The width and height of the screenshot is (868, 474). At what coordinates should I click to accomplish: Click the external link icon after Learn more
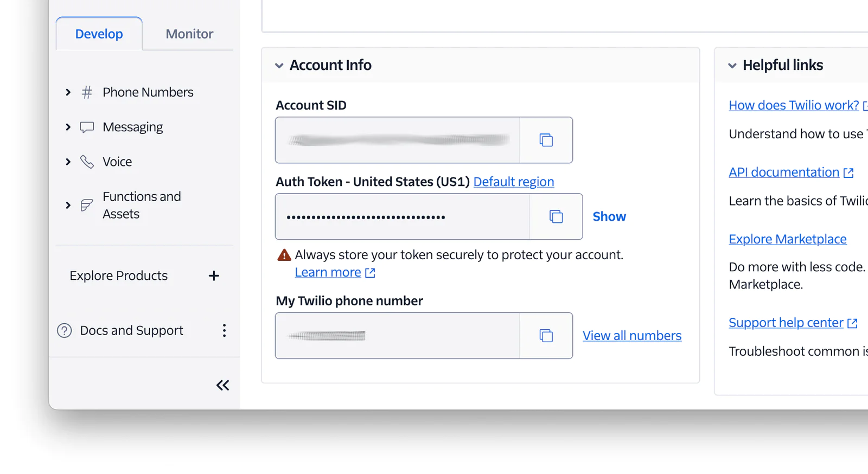coord(370,273)
